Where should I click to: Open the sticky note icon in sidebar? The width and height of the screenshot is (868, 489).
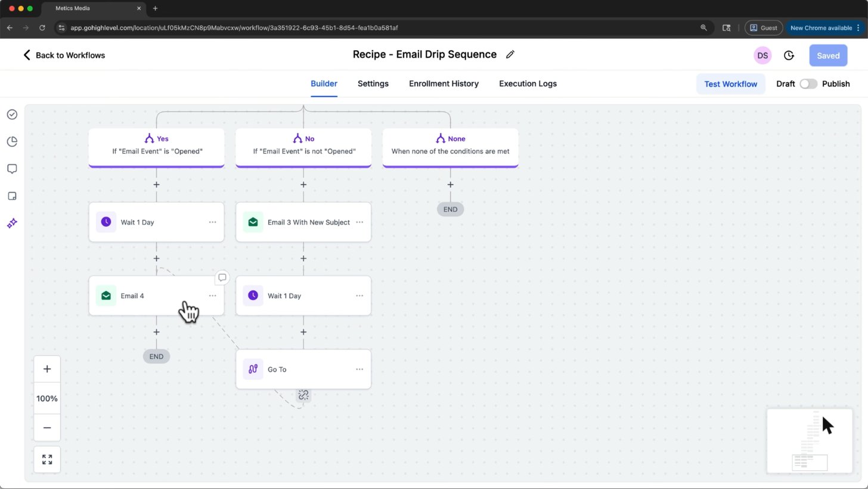pos(12,196)
